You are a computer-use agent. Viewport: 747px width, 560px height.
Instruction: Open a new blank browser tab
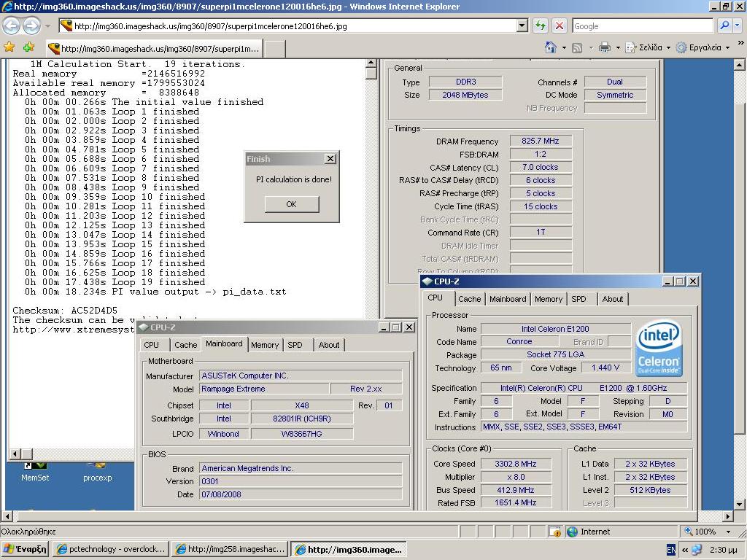point(275,49)
